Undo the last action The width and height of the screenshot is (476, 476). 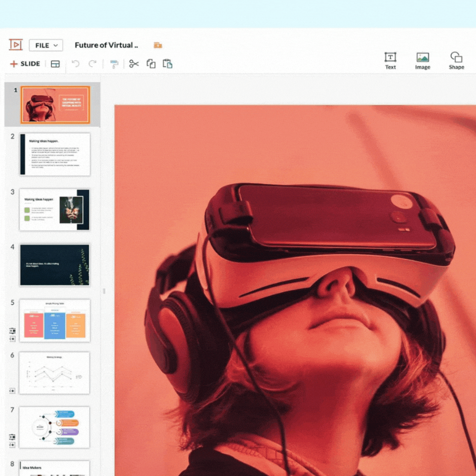(75, 64)
